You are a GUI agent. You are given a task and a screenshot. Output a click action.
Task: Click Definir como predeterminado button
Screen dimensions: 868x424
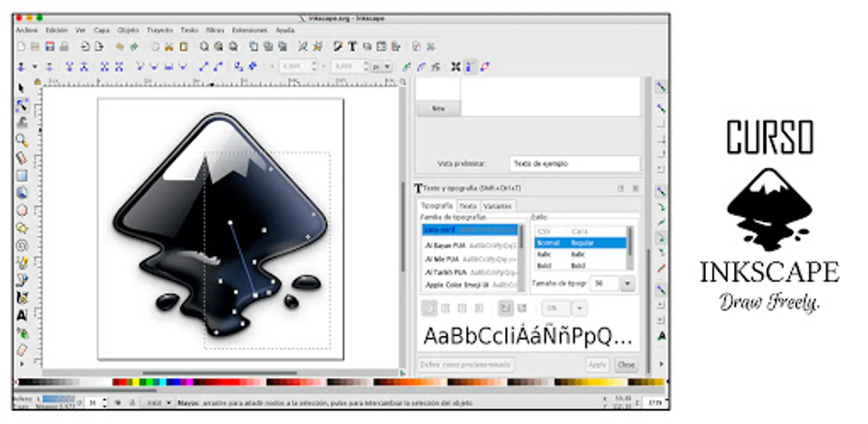click(465, 365)
